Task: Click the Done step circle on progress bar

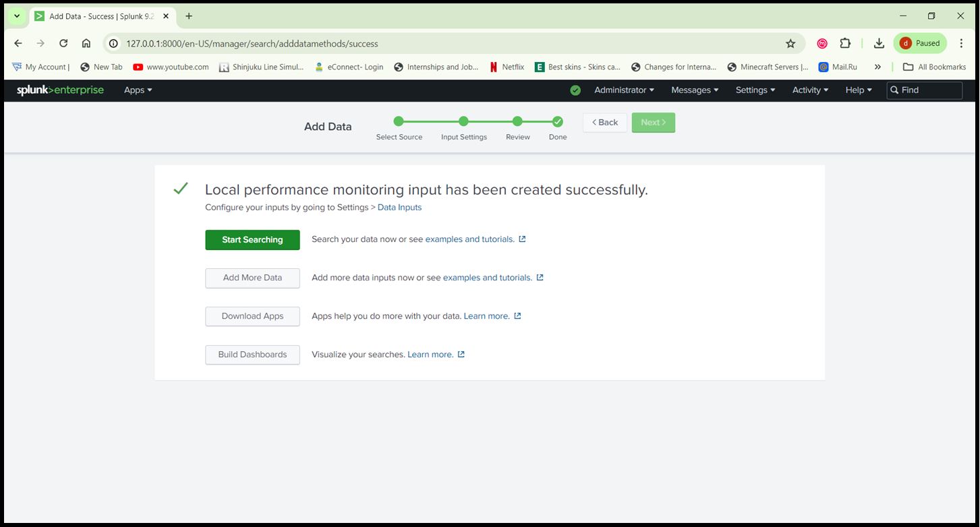Action: [557, 121]
